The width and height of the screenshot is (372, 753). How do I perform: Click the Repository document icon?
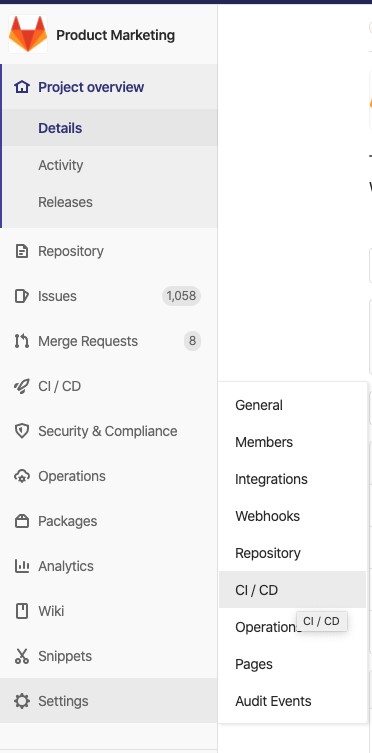point(22,251)
